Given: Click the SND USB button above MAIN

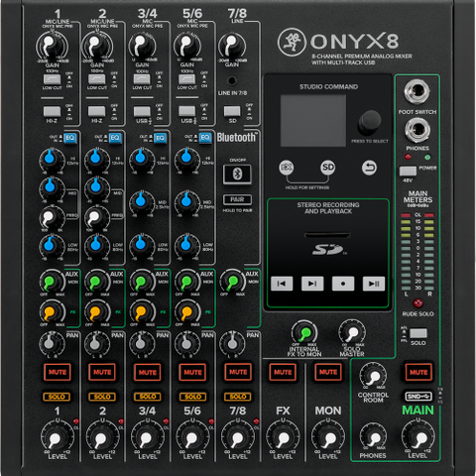Looking at the screenshot, I should click(418, 396).
